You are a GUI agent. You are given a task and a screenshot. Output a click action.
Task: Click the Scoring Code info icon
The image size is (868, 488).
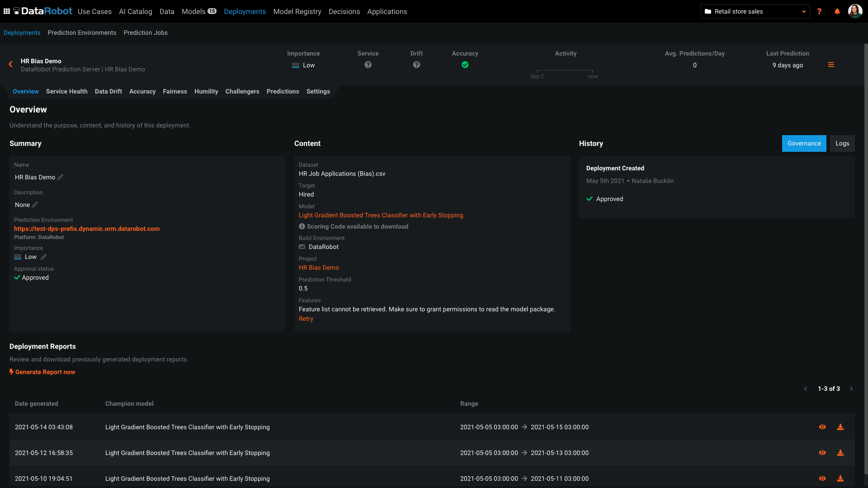point(302,226)
